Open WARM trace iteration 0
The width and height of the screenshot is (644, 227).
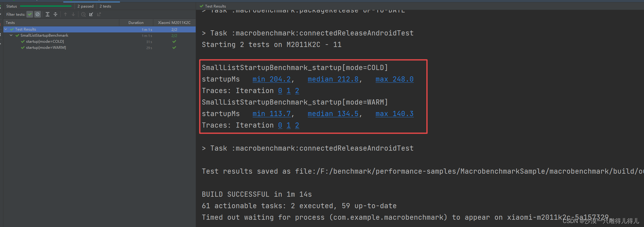pyautogui.click(x=280, y=125)
